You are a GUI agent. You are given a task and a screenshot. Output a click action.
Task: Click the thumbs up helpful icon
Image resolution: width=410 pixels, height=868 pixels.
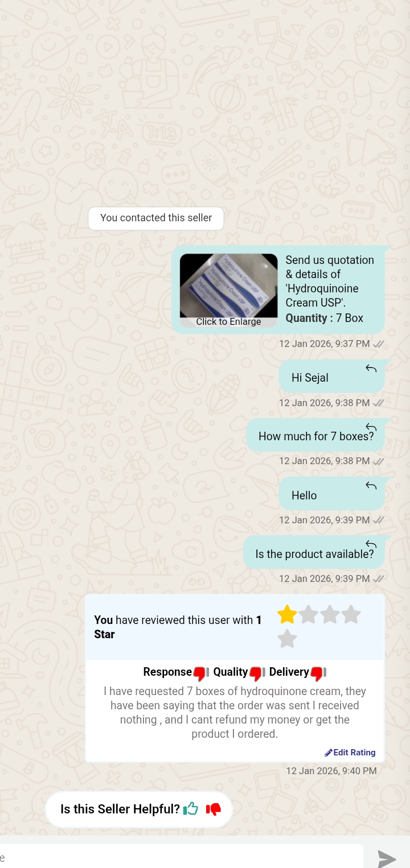click(x=191, y=808)
